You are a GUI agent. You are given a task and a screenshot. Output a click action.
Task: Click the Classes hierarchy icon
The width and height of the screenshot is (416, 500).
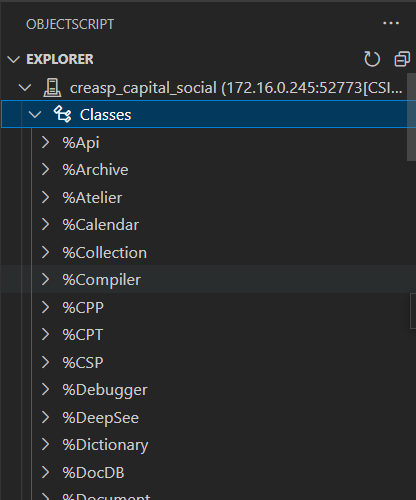(x=62, y=115)
